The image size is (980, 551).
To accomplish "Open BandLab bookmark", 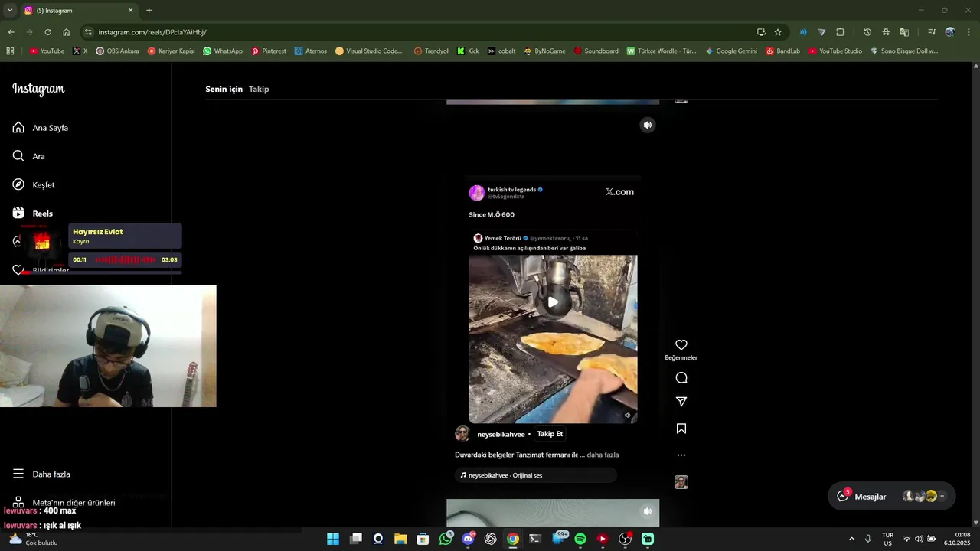I will pyautogui.click(x=782, y=51).
